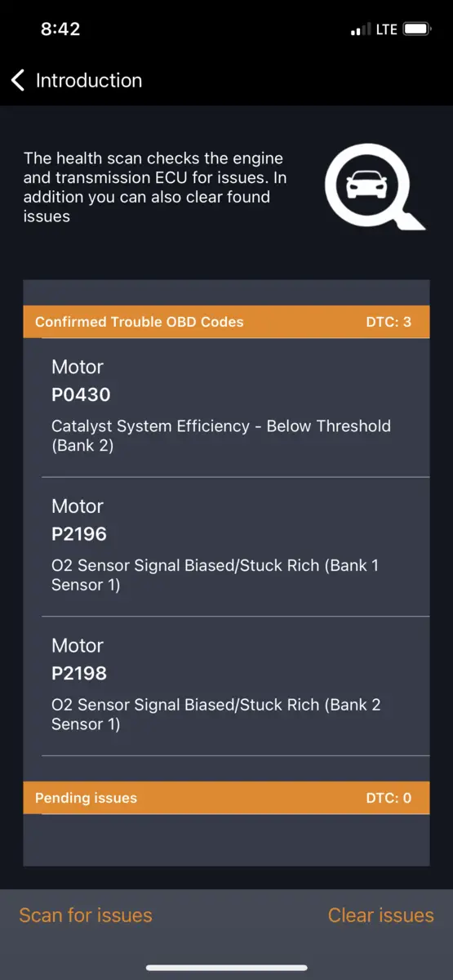Tap Catalyst System Efficiency description text
Image resolution: width=453 pixels, height=980 pixels.
pos(221,435)
